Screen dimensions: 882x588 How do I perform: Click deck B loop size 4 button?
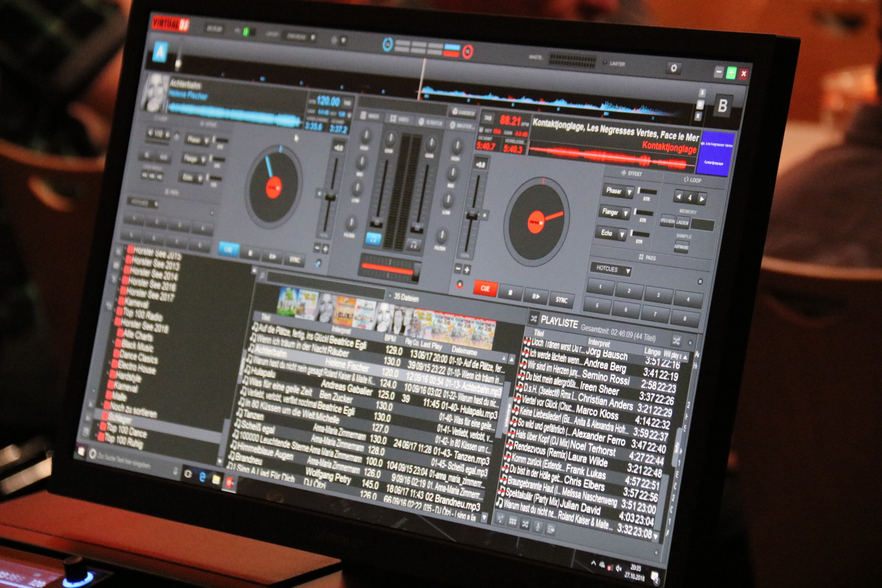(690, 198)
